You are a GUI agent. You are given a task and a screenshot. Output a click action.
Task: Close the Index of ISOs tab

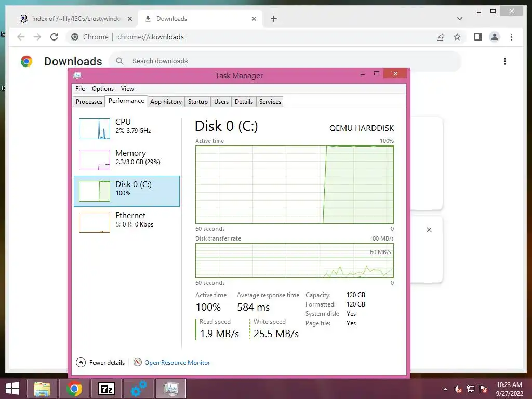click(x=129, y=19)
